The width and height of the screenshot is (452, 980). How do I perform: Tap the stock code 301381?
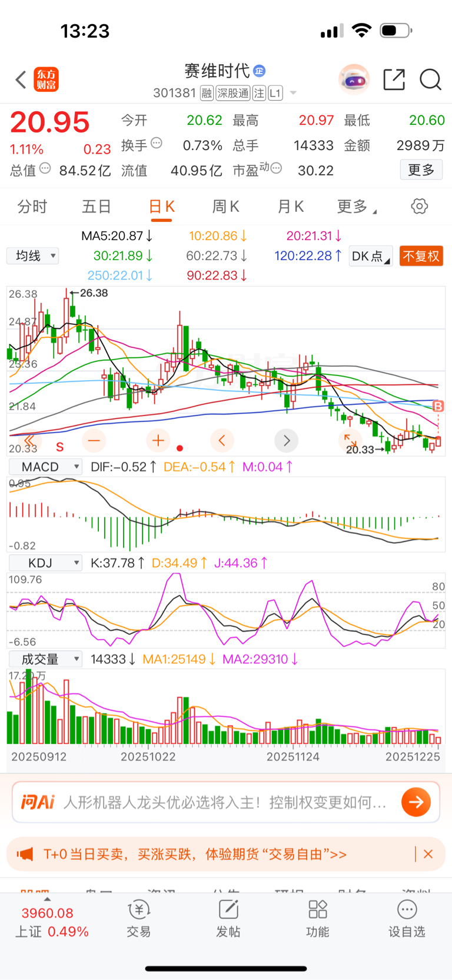[174, 93]
